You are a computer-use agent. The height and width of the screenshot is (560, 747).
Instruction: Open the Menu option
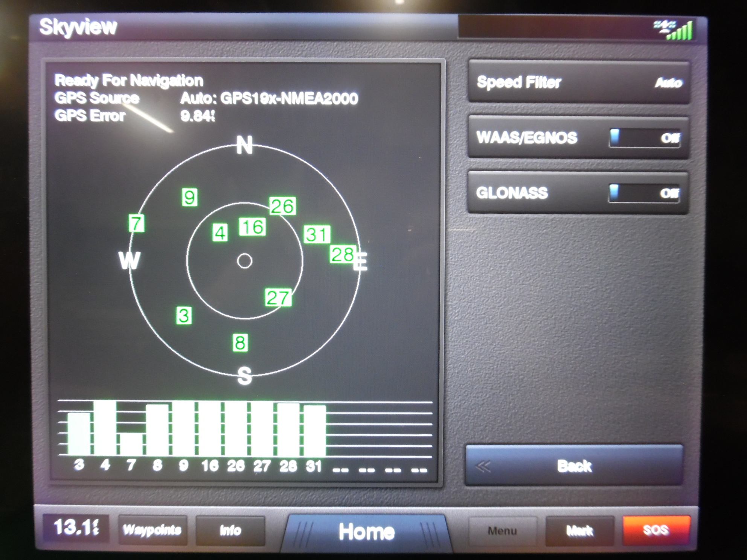click(x=502, y=531)
